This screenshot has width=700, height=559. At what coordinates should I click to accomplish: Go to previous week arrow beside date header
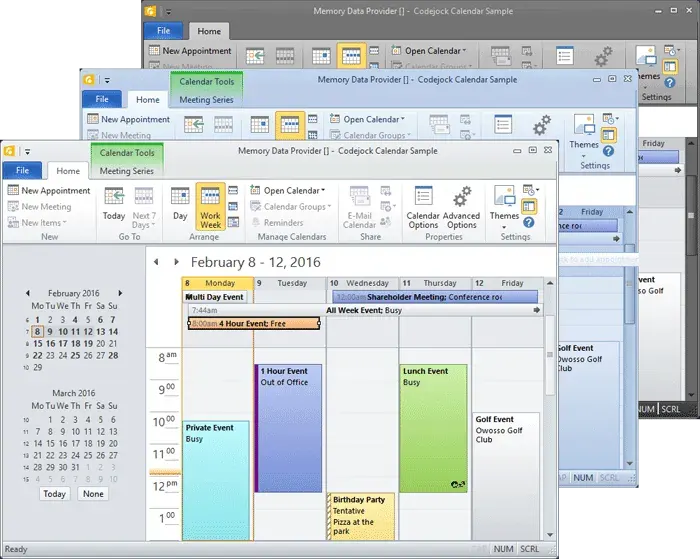coord(156,262)
